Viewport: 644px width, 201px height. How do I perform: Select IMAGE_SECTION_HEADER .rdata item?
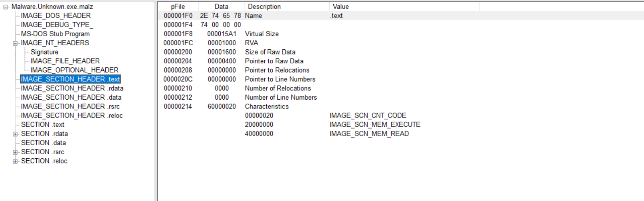(72, 88)
